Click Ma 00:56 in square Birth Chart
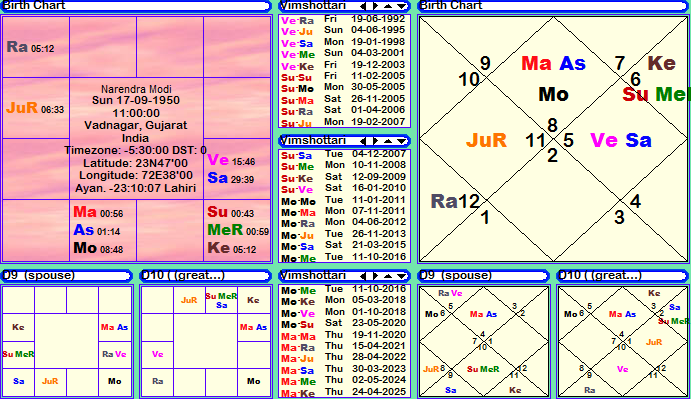 (x=98, y=212)
